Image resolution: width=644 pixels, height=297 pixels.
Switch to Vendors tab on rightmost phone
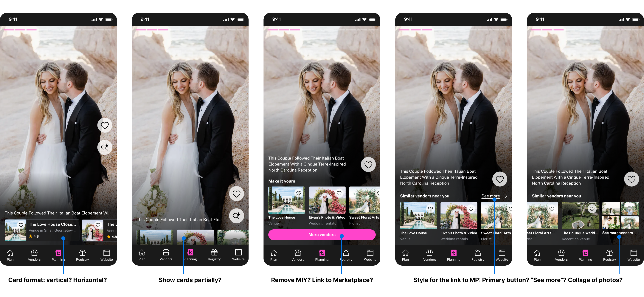tap(561, 253)
